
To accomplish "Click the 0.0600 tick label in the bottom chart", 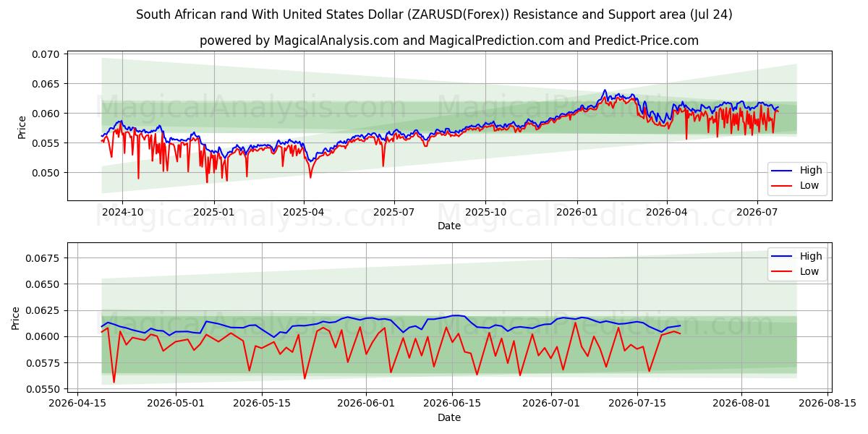I will pos(44,337).
